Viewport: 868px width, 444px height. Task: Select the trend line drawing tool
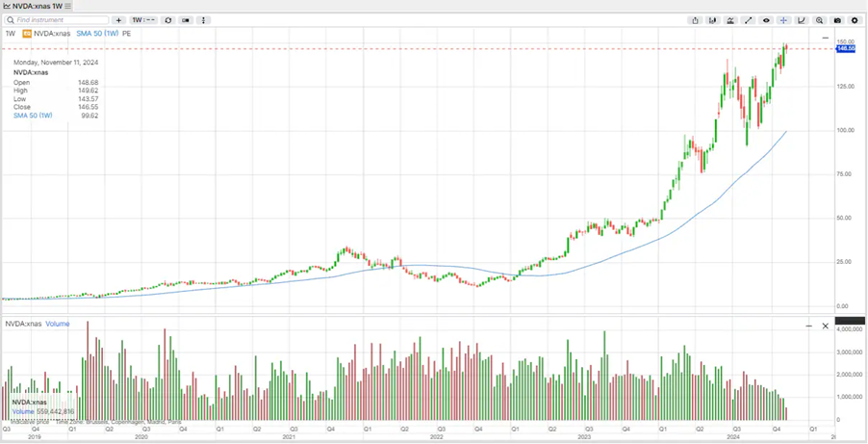pos(749,20)
